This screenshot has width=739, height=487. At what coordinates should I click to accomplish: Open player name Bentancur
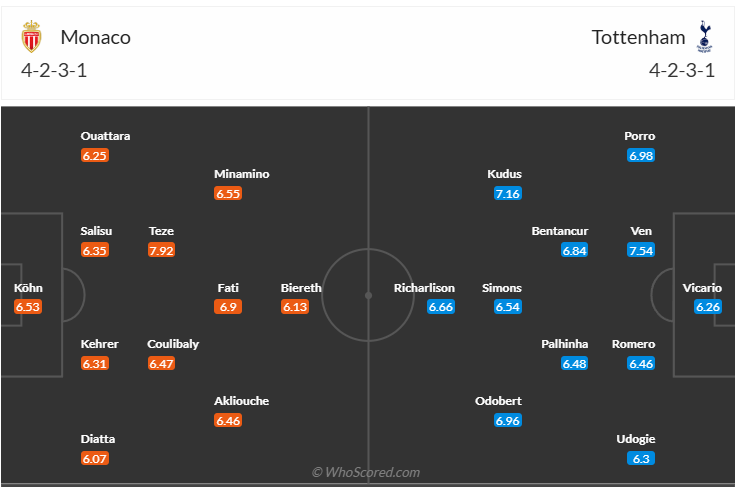click(559, 231)
